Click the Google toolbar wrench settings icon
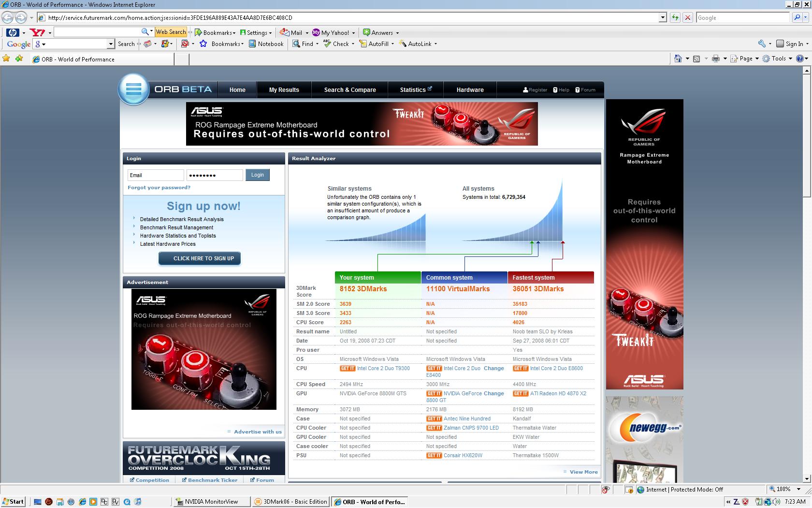Screen dimensions: 812x508 pos(762,44)
